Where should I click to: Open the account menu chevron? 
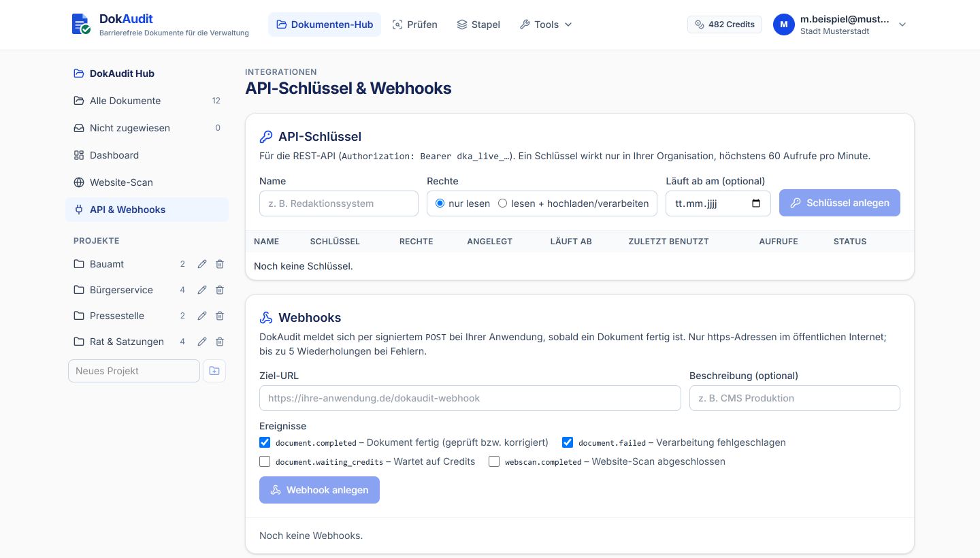(x=902, y=24)
